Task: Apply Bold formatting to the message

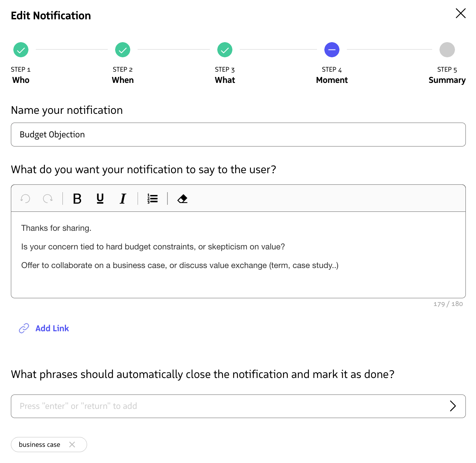Action: click(x=77, y=198)
